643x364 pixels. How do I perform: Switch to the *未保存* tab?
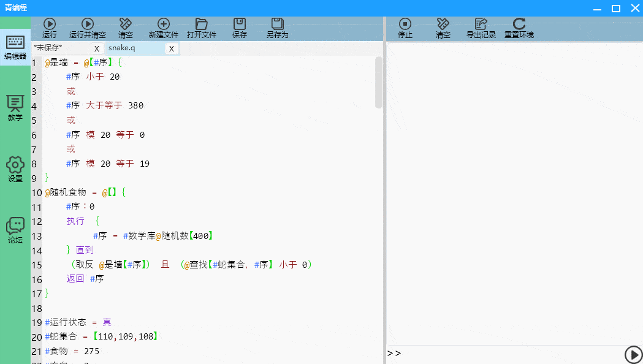63,48
